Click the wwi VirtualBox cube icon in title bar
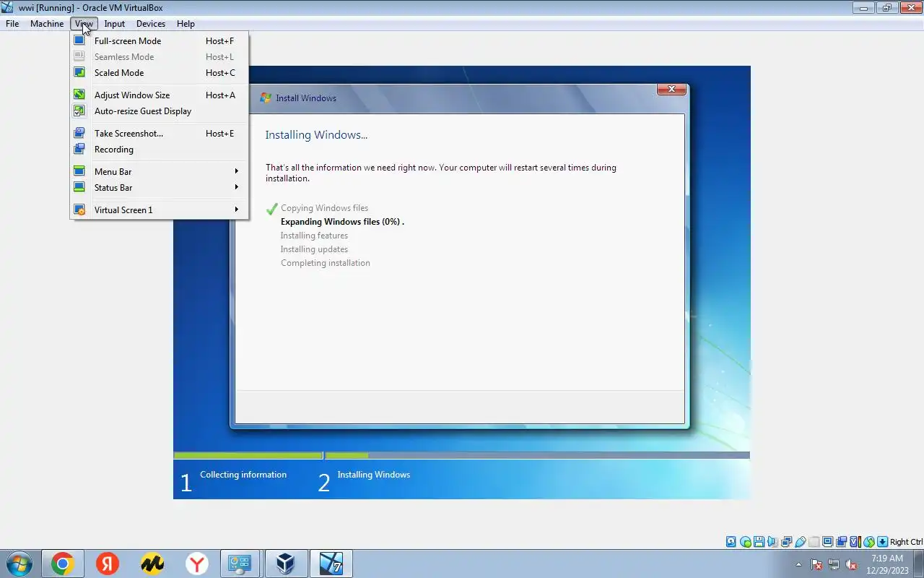The image size is (924, 578). [x=8, y=8]
